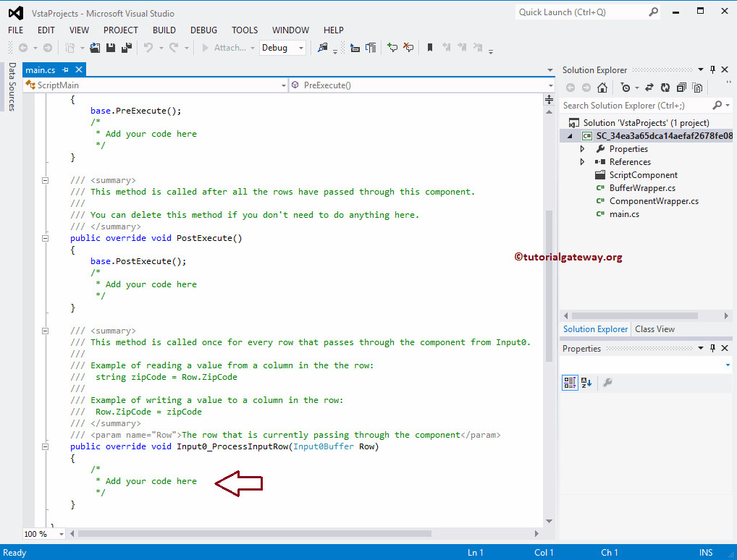Toggle auto-hide pin on Solution Explorer
This screenshot has width=737, height=560.
click(711, 69)
